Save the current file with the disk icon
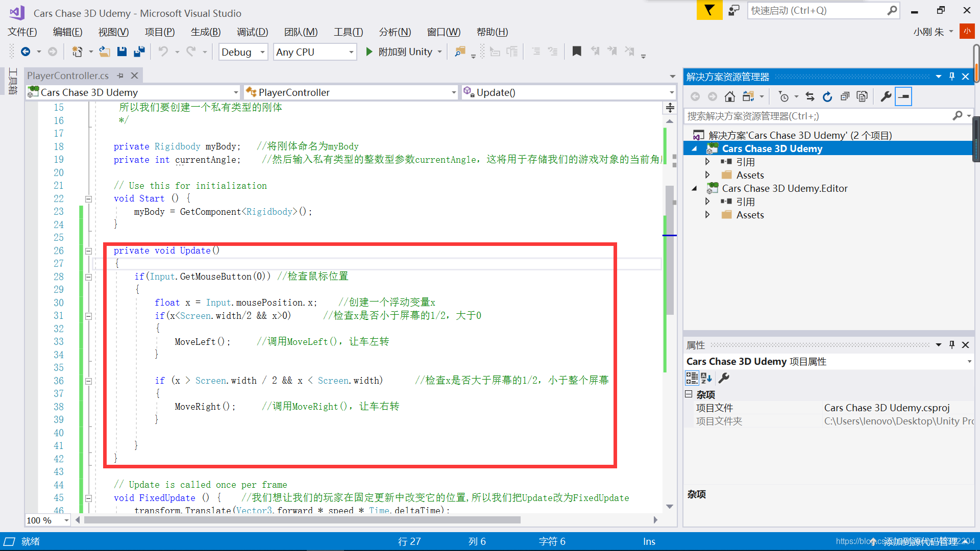This screenshot has width=980, height=551. (x=121, y=52)
